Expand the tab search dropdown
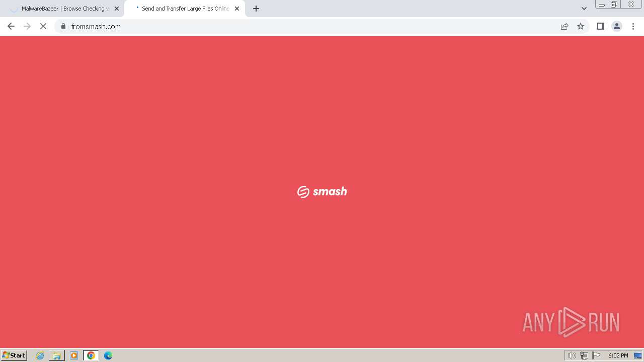The height and width of the screenshot is (362, 644). [x=584, y=9]
